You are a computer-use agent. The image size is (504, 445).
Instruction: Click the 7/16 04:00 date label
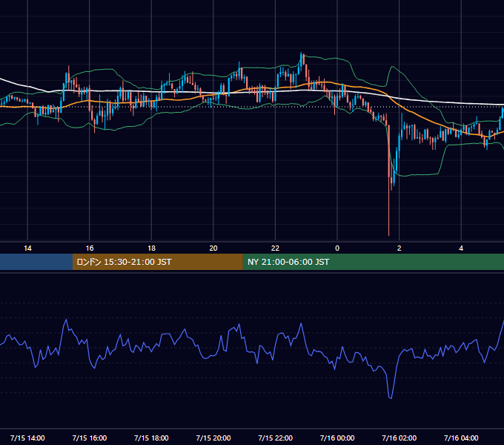click(461, 438)
